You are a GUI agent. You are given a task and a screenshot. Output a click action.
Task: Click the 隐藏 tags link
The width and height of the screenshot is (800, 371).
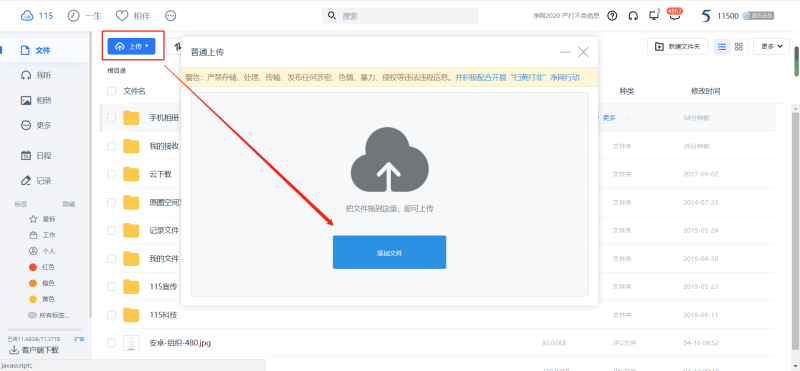[x=69, y=204]
